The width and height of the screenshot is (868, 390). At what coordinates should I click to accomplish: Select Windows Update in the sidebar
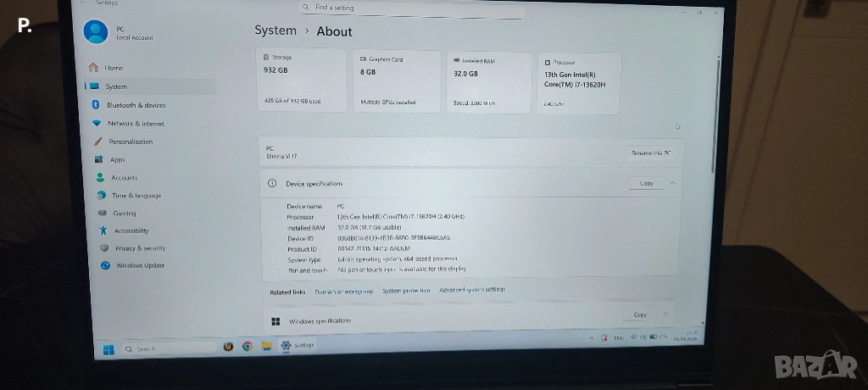(x=140, y=265)
